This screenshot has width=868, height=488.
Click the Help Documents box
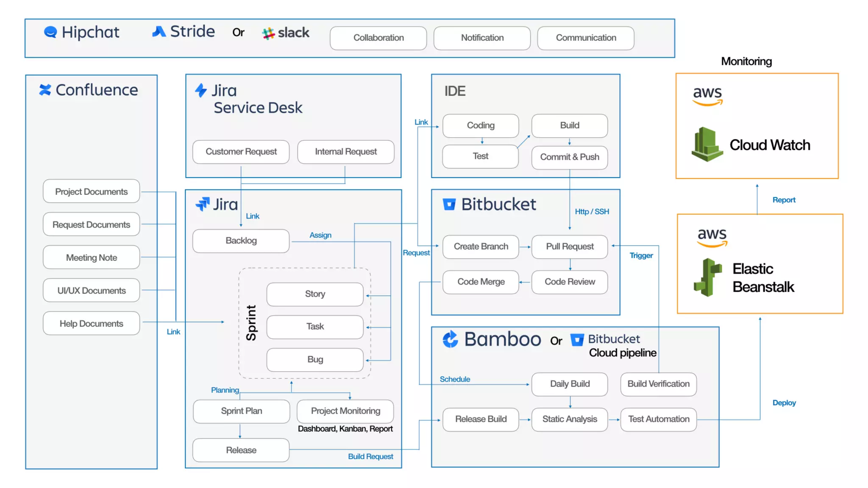(91, 324)
